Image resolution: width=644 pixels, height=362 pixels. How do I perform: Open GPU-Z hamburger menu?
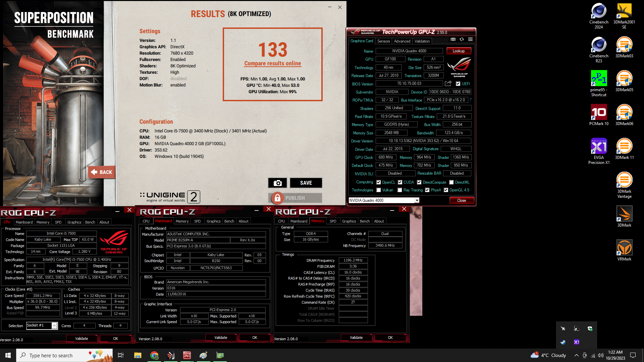coord(471,40)
